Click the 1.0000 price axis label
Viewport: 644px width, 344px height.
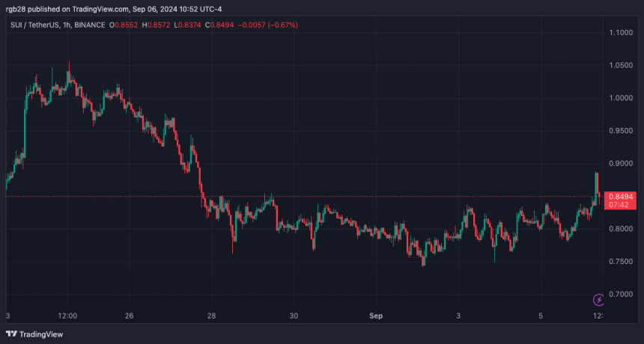pyautogui.click(x=620, y=98)
